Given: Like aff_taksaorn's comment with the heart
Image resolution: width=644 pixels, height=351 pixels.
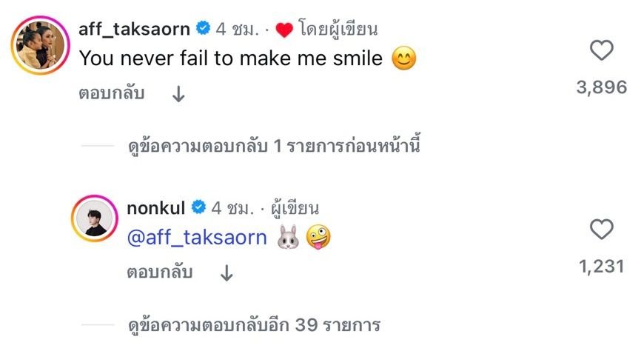Looking at the screenshot, I should point(601,50).
